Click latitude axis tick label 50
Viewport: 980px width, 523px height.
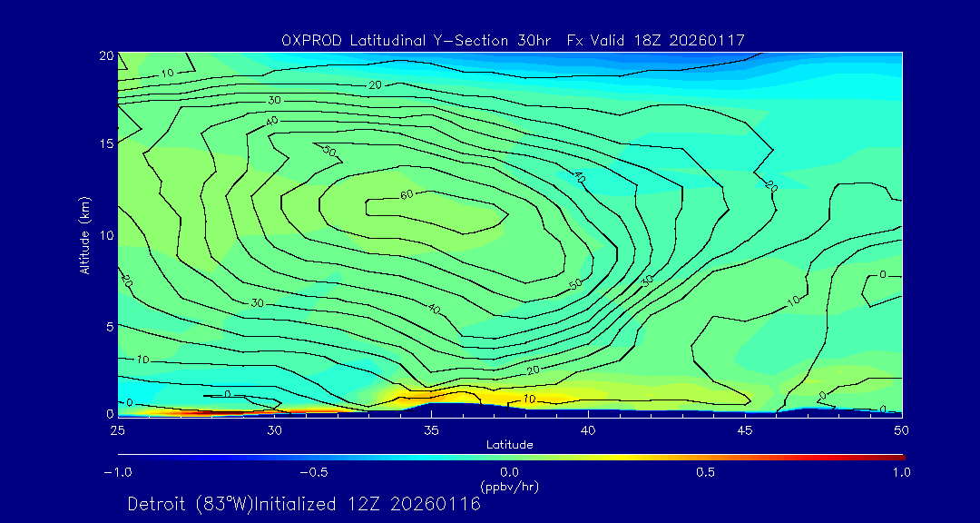click(902, 430)
